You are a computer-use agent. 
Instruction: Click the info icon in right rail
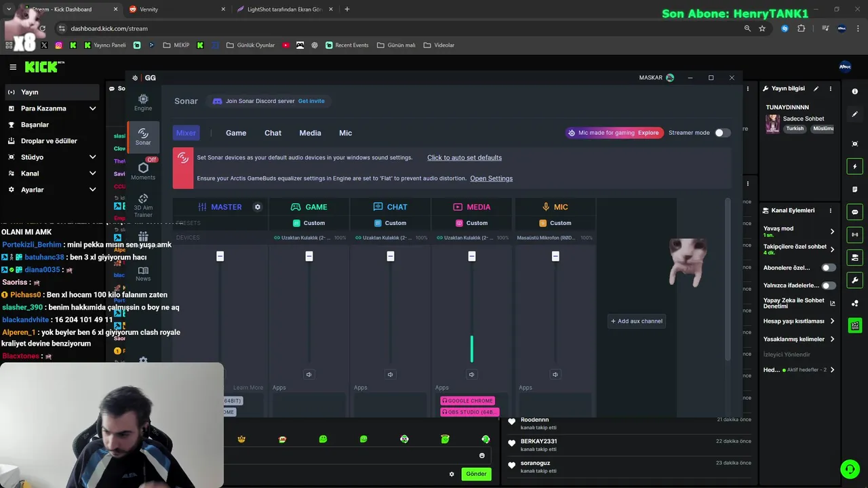click(855, 91)
